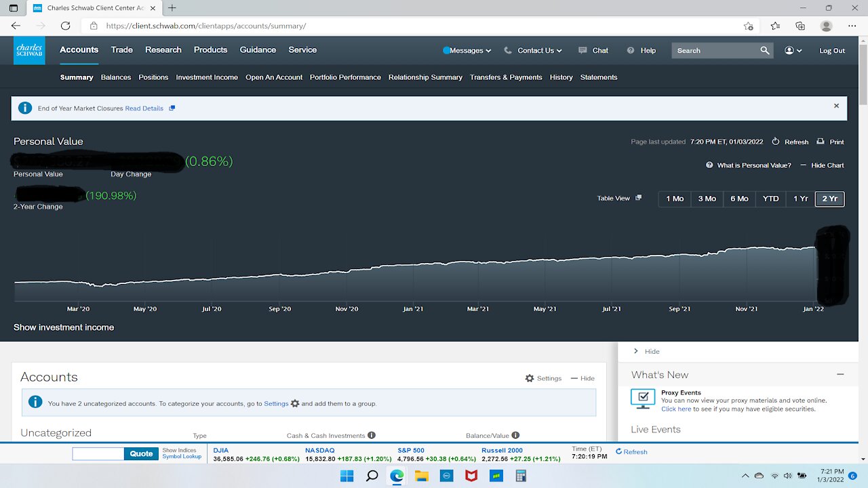The image size is (868, 488).
Task: Open browser profile avatar
Action: [826, 26]
